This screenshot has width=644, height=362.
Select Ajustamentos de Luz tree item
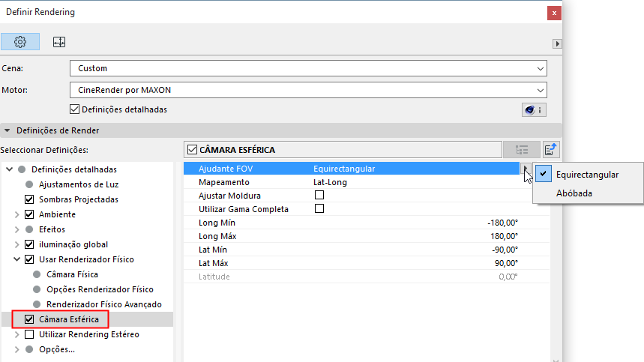79,184
